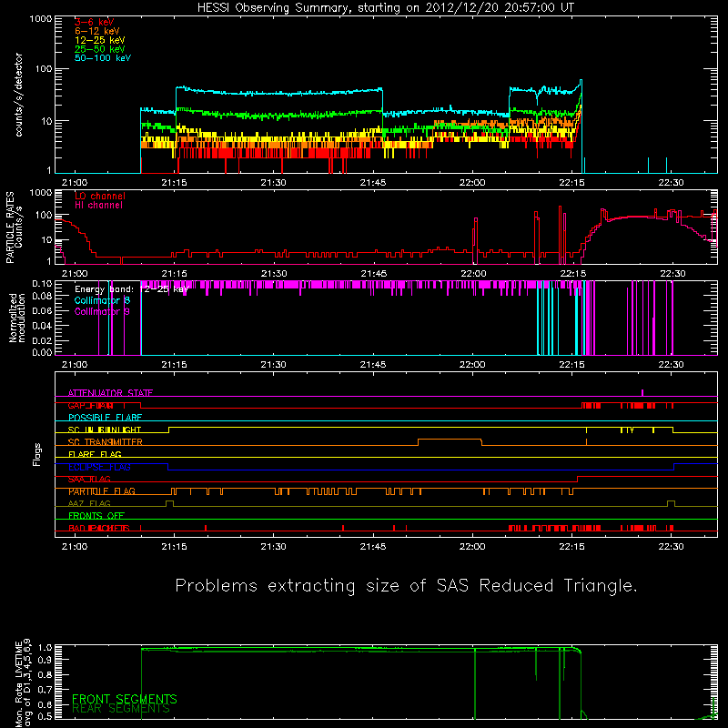728x728 pixels.
Task: Click the HESSI Observing Summary title text
Action: [x=386, y=8]
